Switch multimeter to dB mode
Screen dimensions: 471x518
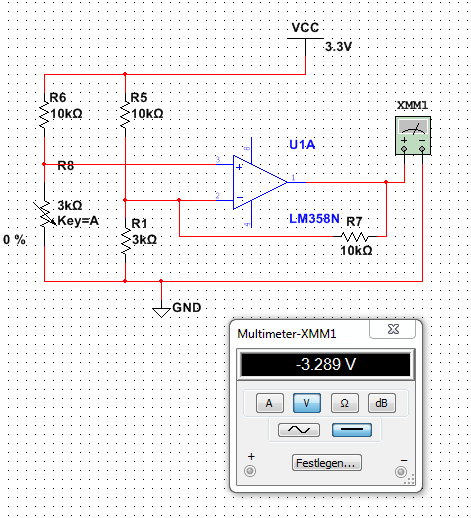coord(382,403)
